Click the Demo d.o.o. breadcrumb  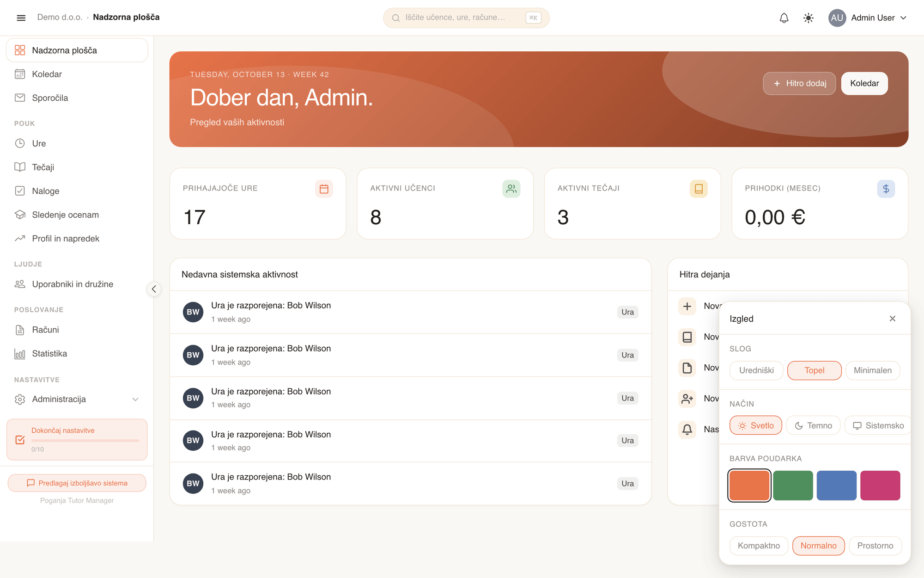[60, 18]
